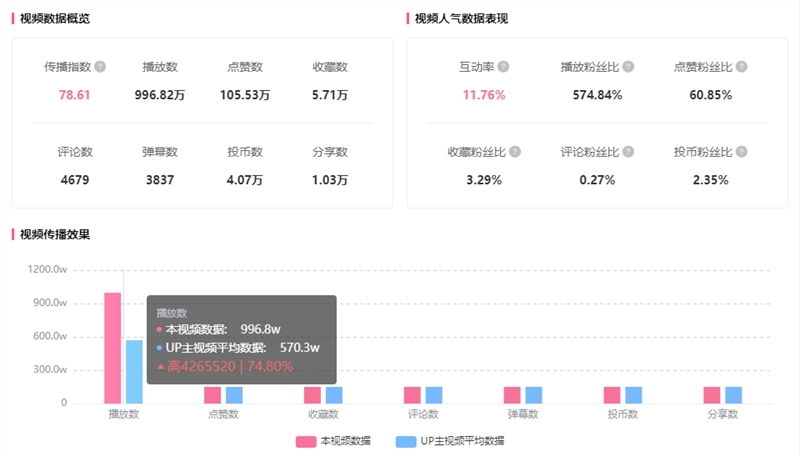Click 投币数 x-axis label in chart
Image resolution: width=800 pixels, height=456 pixels.
[623, 414]
